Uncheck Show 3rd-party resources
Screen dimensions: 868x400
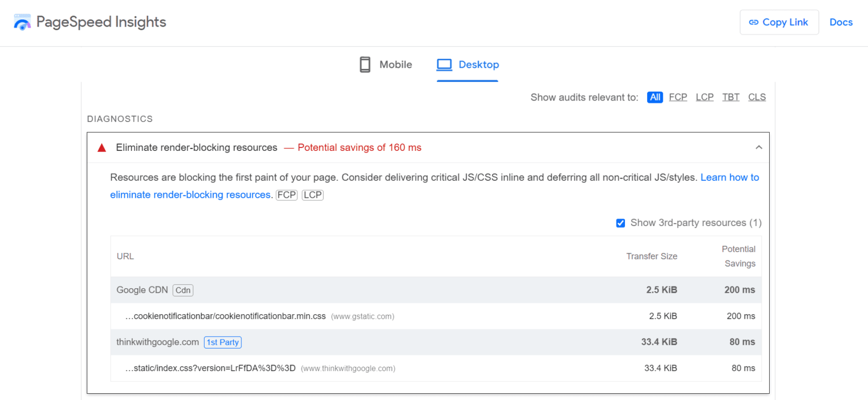pyautogui.click(x=620, y=223)
